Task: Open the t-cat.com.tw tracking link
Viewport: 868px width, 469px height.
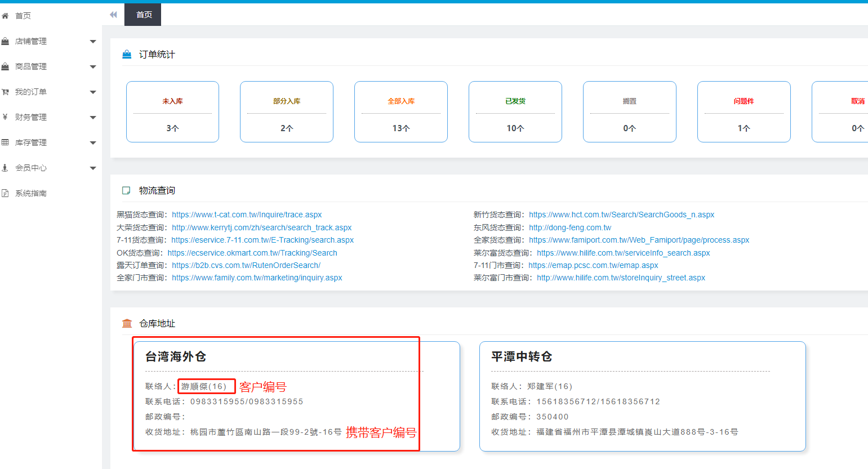Action: click(x=247, y=215)
